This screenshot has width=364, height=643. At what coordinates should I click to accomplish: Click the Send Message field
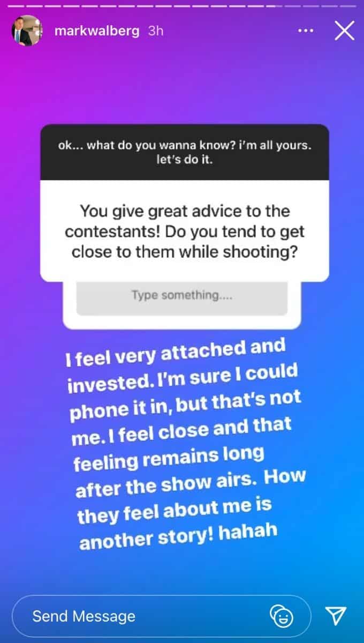coord(161,616)
